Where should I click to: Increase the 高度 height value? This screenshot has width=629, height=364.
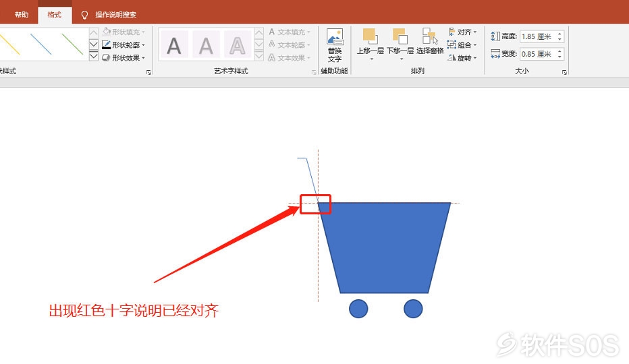tap(560, 34)
